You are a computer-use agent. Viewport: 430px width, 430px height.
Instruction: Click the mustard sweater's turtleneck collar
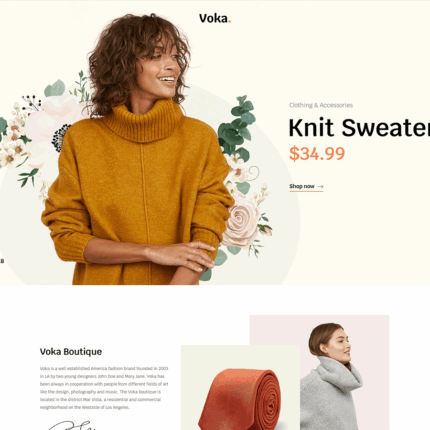coord(143,121)
